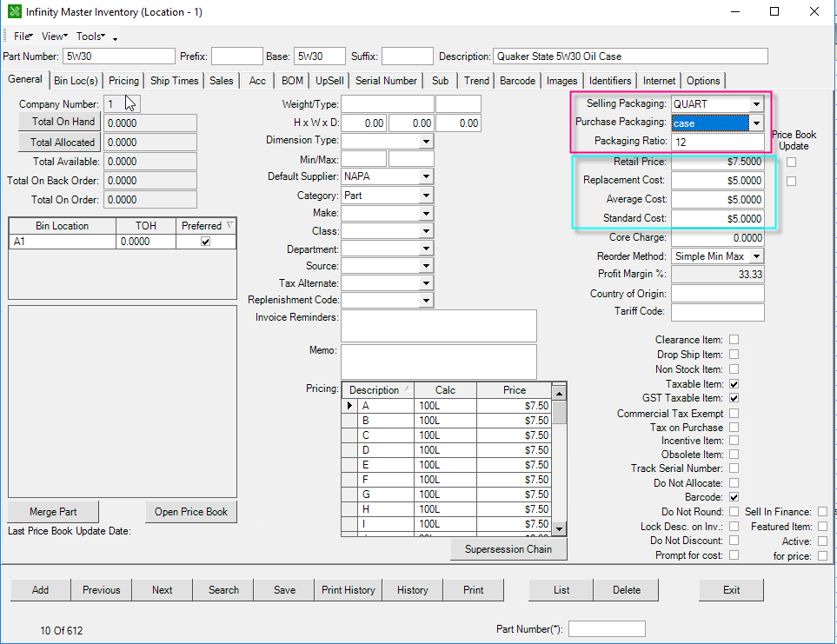Click the Print History button
Image resolution: width=837 pixels, height=644 pixels.
coord(348,589)
